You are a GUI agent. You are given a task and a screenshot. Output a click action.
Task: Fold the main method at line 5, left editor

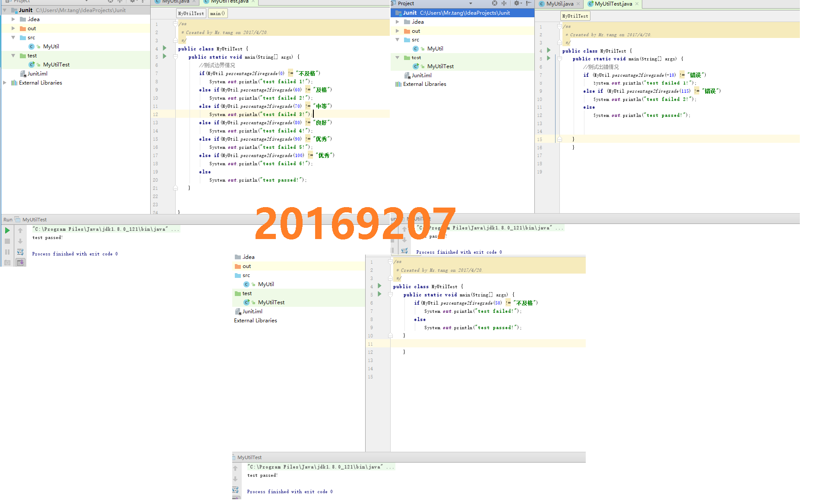click(x=176, y=57)
